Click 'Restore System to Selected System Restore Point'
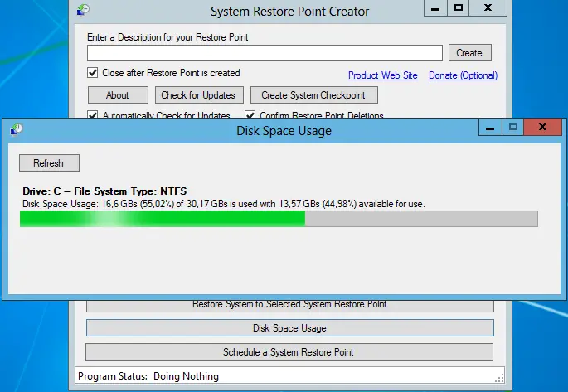The width and height of the screenshot is (568, 392). (x=289, y=305)
